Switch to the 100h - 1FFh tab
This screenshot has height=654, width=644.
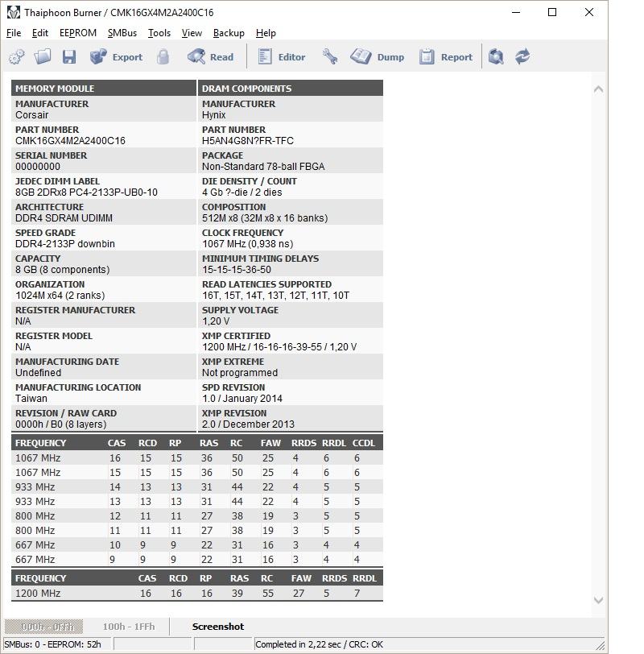pyautogui.click(x=129, y=627)
